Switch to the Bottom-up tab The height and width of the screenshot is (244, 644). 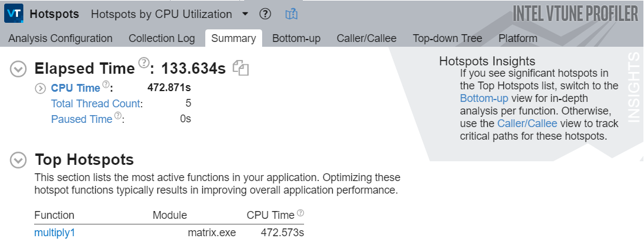296,38
